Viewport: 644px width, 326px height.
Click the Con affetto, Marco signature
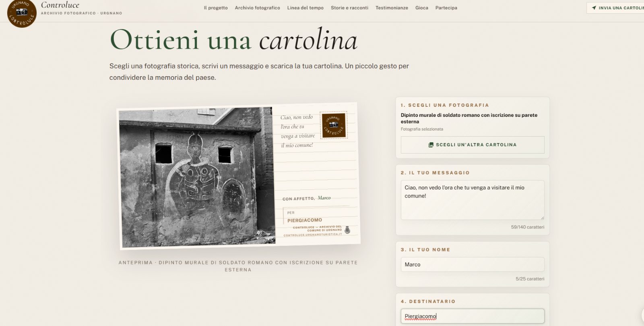[307, 198]
